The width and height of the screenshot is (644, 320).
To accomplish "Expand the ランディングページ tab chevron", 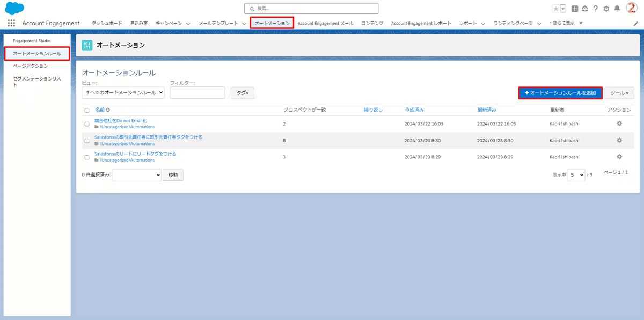I will [538, 24].
